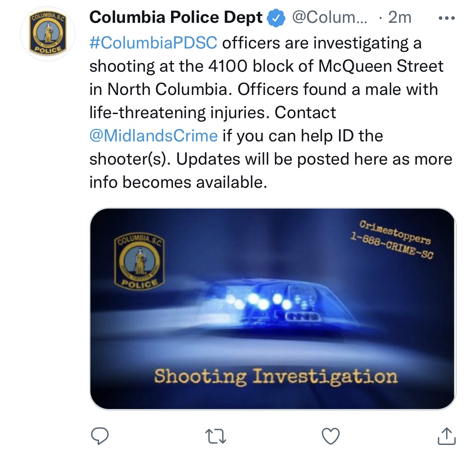
Task: Open Columbia Police profile avatar
Action: [48, 34]
